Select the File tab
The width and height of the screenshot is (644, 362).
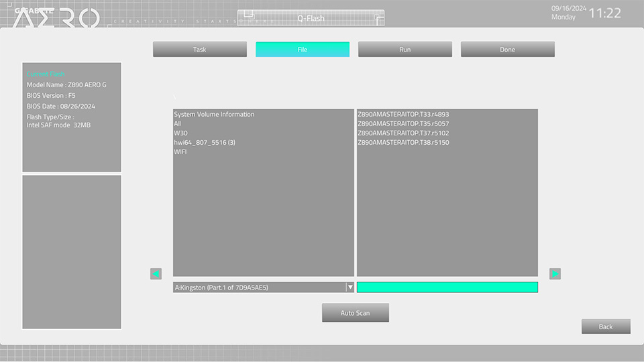(303, 50)
